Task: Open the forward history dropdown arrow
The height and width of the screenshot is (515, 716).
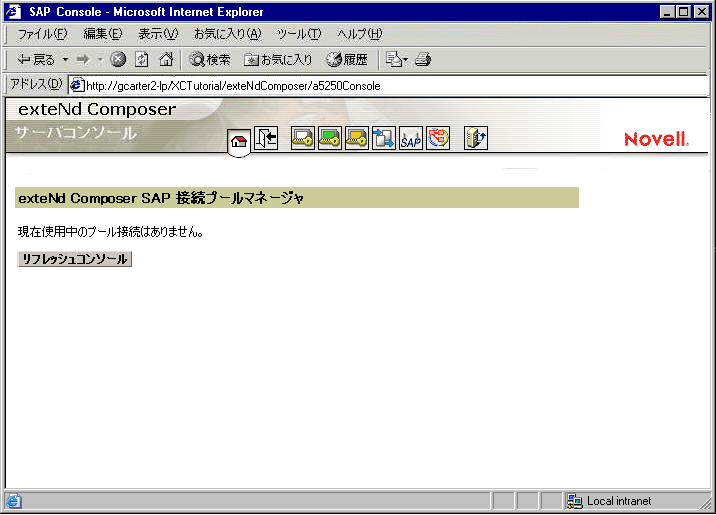Action: click(x=100, y=59)
